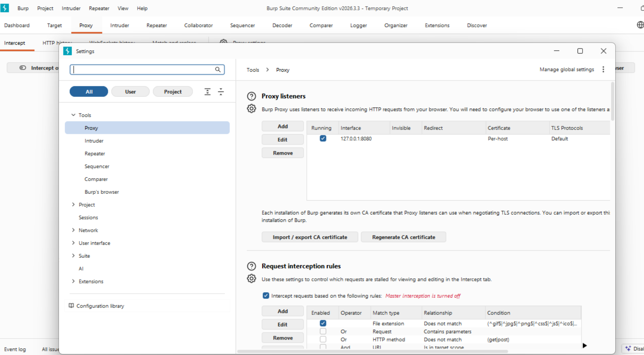Screen dimensions: 644x355
Task: Uncheck Intercept requests based on the following rules
Action: click(266, 295)
